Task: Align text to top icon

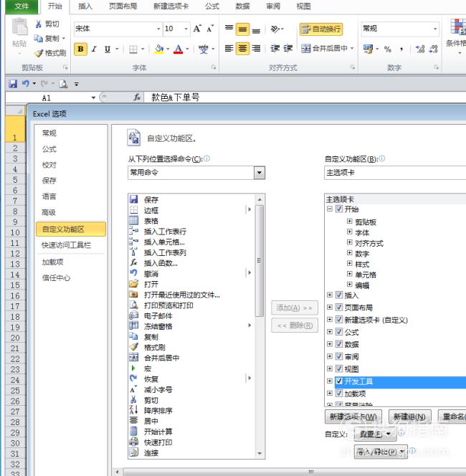Action: 229,29
